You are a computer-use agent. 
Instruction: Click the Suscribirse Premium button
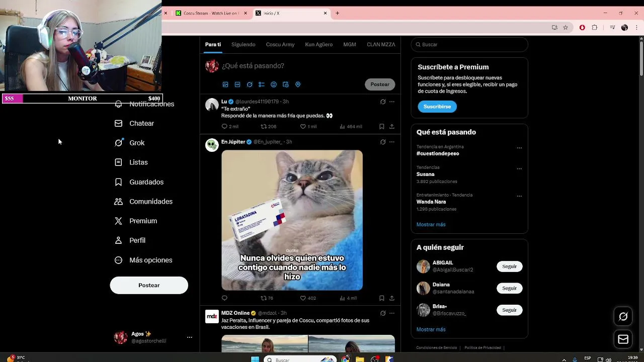(x=437, y=107)
